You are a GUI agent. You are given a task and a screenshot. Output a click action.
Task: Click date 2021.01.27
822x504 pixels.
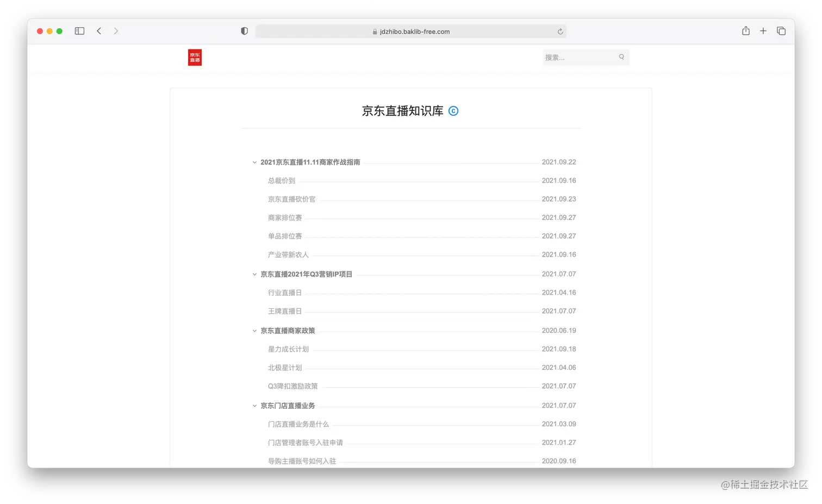[x=559, y=443]
